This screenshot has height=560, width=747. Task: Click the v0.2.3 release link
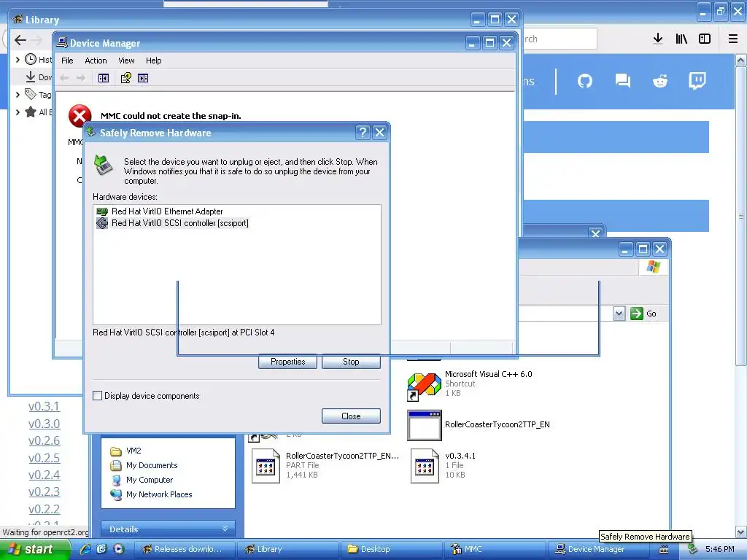[x=44, y=491]
